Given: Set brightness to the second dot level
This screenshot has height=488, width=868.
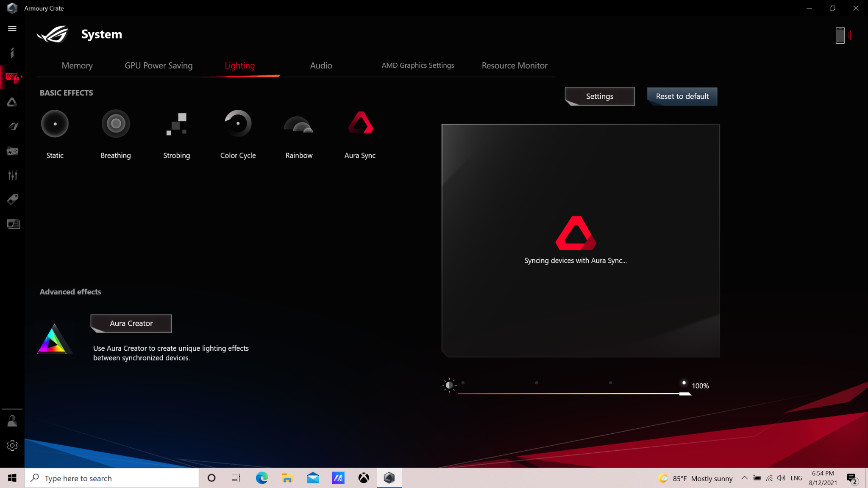Looking at the screenshot, I should tap(537, 383).
